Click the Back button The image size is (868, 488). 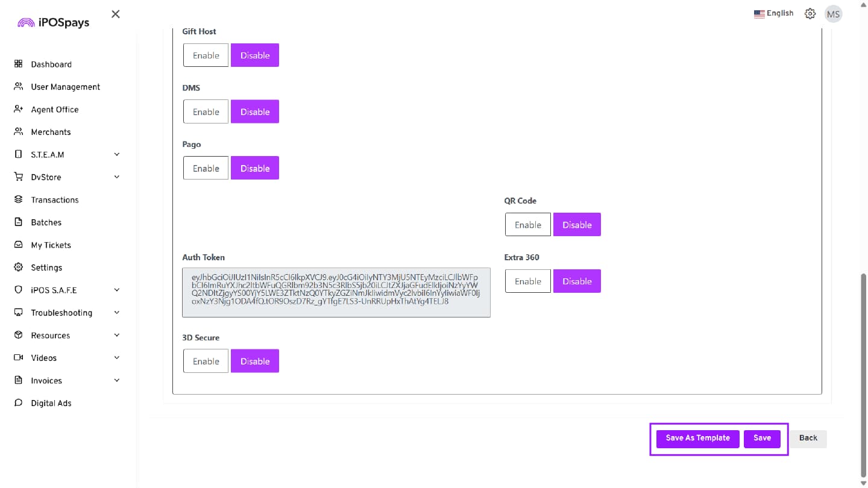tap(808, 438)
